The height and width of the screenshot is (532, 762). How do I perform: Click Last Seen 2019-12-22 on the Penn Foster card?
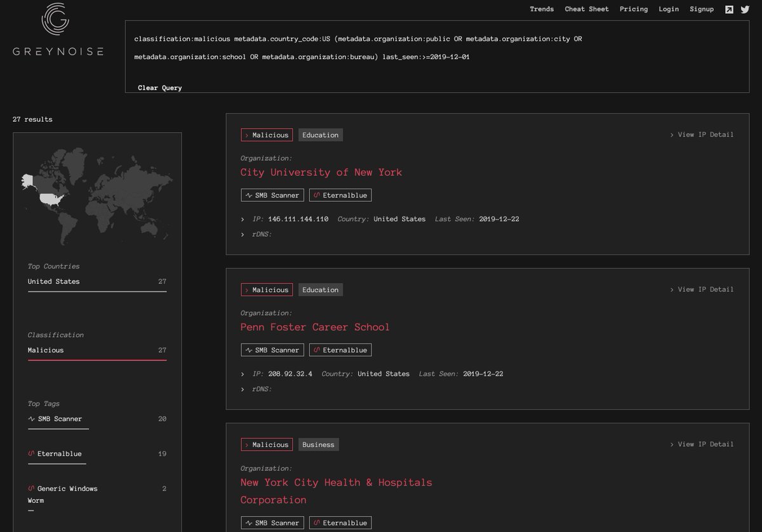click(461, 374)
